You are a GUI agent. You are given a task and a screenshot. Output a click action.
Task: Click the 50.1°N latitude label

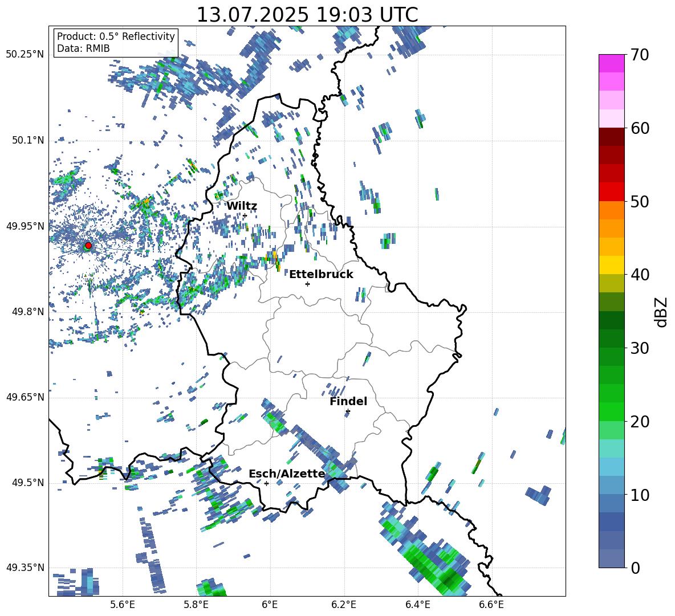coord(28,140)
